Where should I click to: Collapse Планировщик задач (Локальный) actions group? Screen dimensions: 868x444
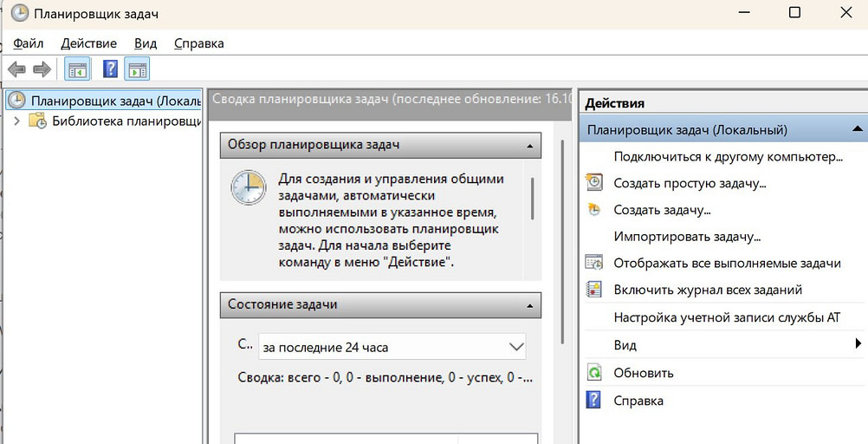click(857, 128)
